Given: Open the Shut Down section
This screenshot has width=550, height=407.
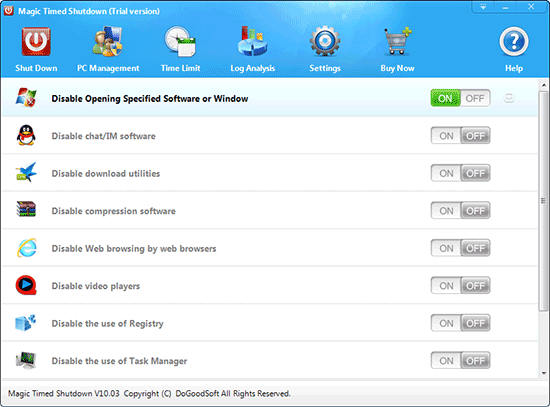Looking at the screenshot, I should coord(36,49).
